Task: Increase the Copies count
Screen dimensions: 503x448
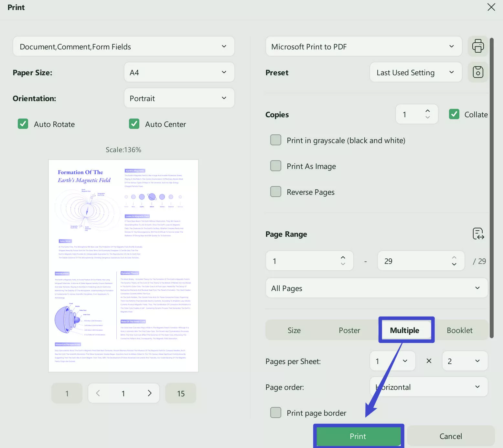Action: 427,111
